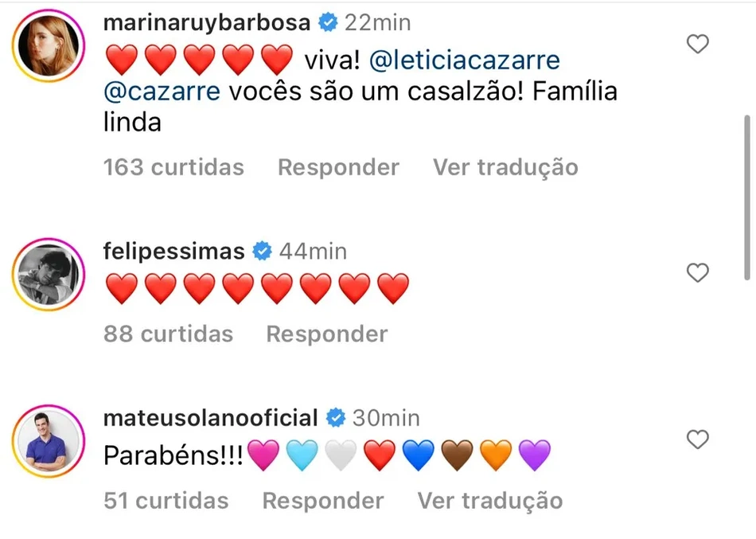This screenshot has width=756, height=539.
Task: Open felipessimas's profile picture
Action: tap(49, 275)
